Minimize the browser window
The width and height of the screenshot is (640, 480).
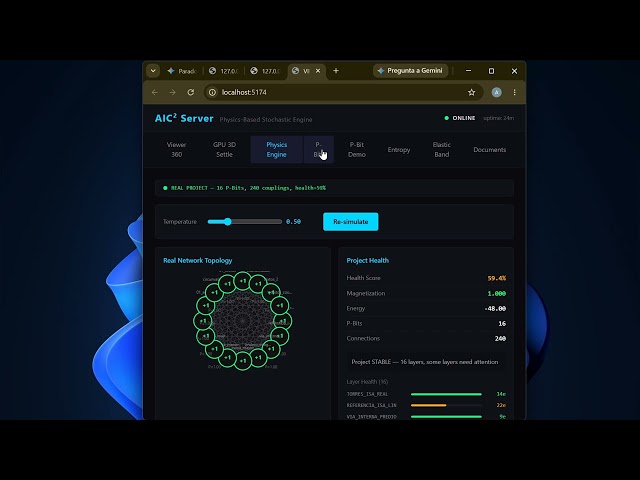pos(469,71)
